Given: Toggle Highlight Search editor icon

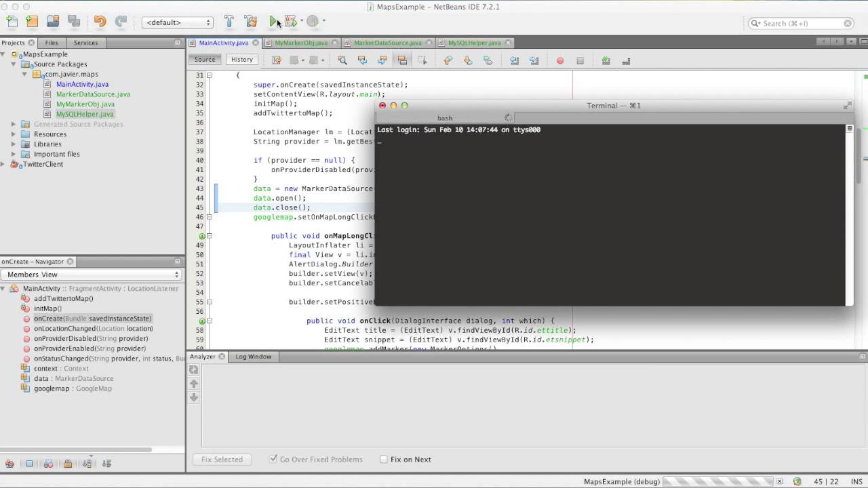Looking at the screenshot, I should pos(402,60).
